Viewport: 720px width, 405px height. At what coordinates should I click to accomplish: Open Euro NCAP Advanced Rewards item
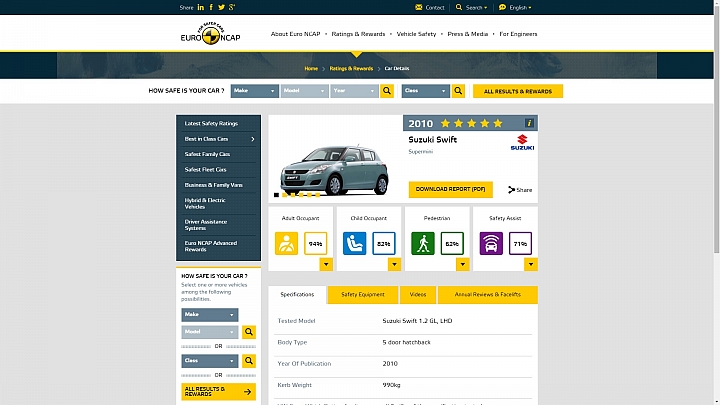(218, 246)
